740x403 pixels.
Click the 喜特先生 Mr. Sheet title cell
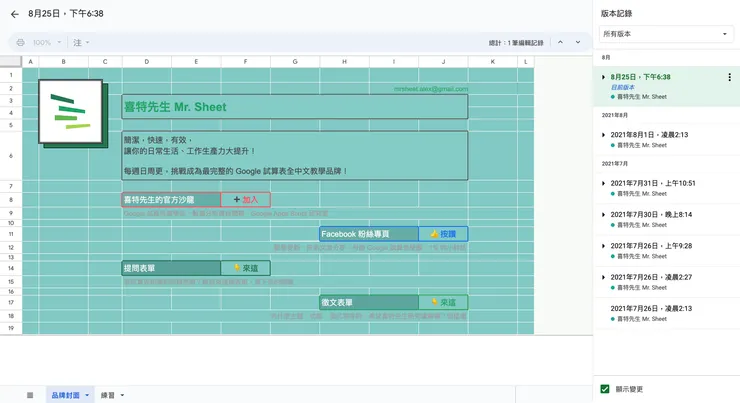(x=294, y=107)
